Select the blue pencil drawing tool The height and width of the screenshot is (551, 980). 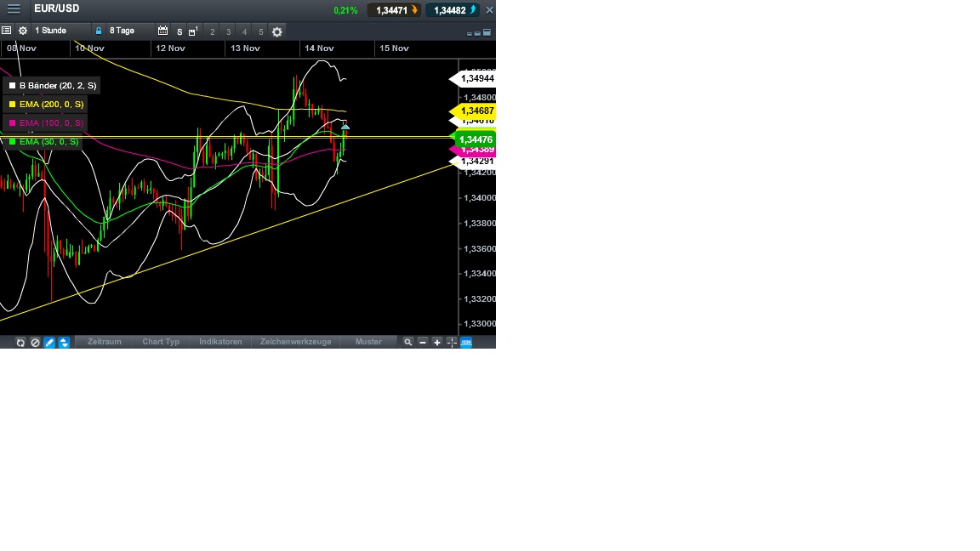click(x=48, y=342)
